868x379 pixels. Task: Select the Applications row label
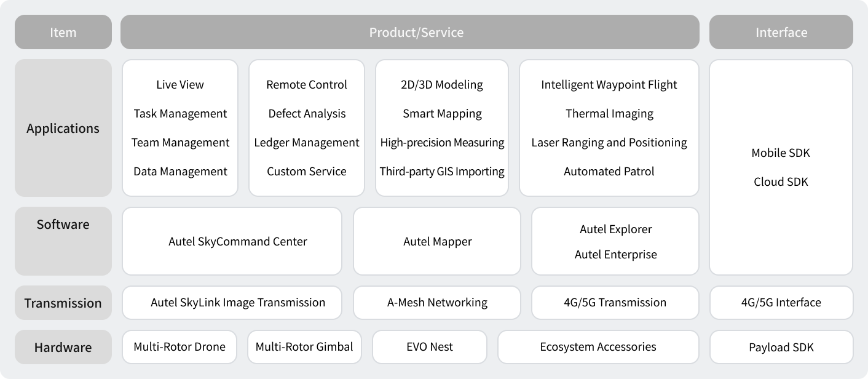(x=63, y=128)
